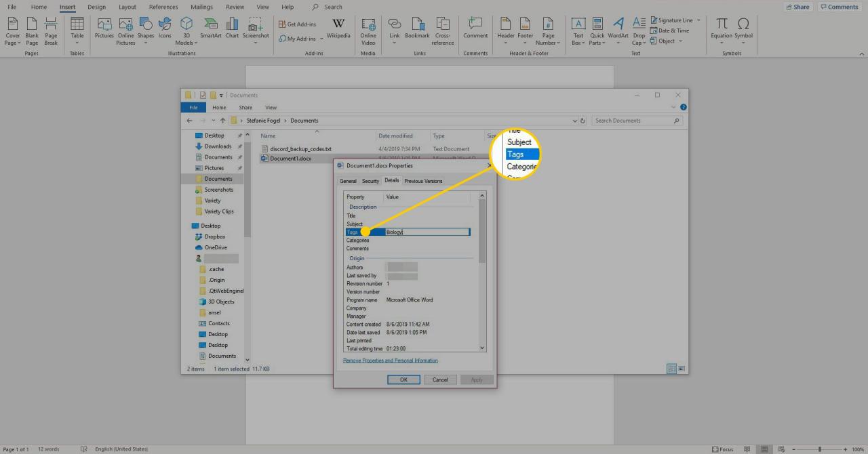Insert an Online Video
This screenshot has width=868, height=454.
(x=368, y=32)
